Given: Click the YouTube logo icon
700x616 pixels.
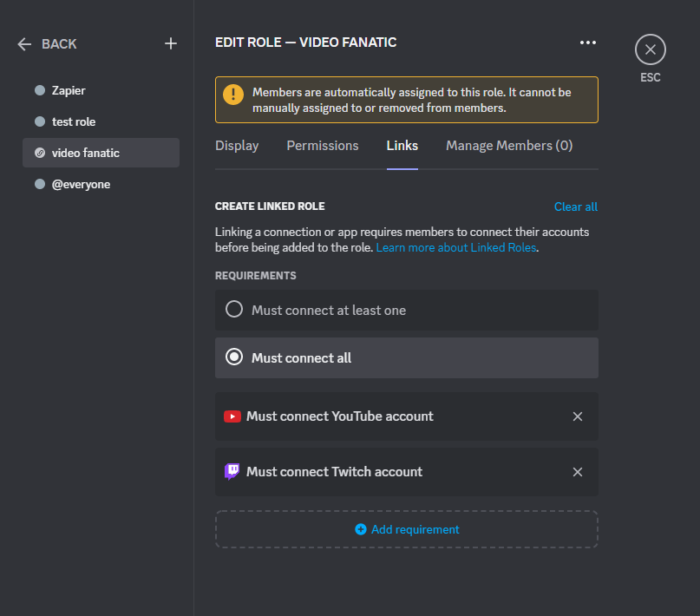Looking at the screenshot, I should 232,416.
